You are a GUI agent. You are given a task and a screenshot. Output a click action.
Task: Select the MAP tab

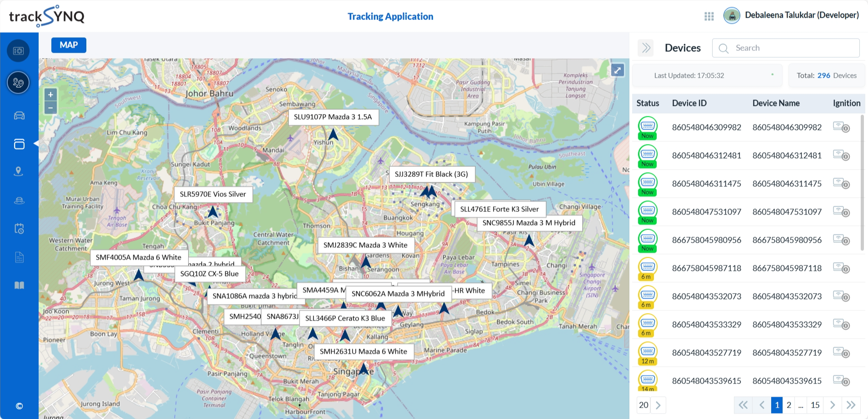click(69, 45)
